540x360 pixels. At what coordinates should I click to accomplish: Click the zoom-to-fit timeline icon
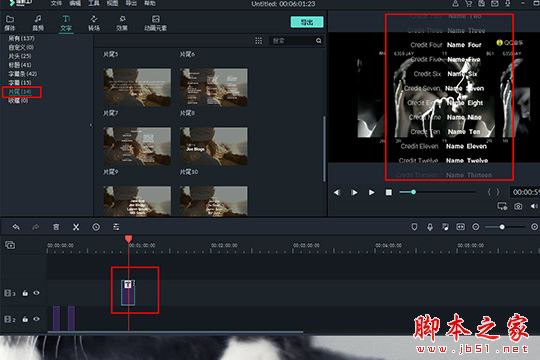(460, 227)
